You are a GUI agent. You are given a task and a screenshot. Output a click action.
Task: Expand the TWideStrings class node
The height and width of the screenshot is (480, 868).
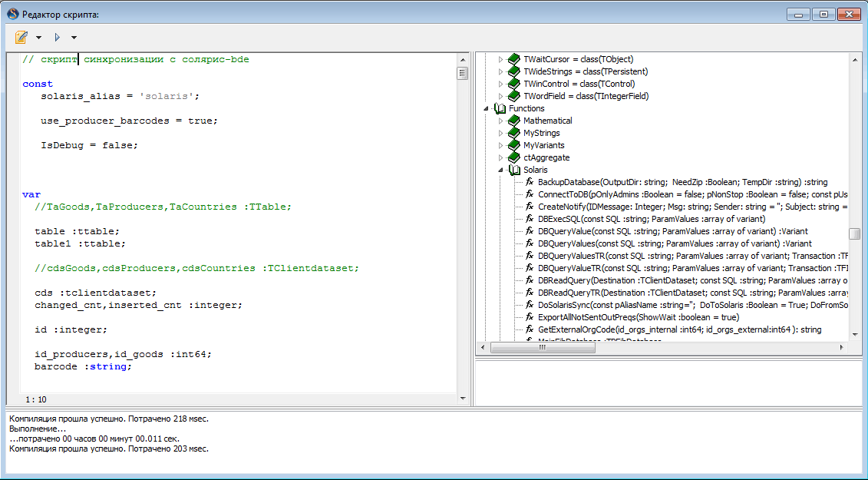(500, 71)
